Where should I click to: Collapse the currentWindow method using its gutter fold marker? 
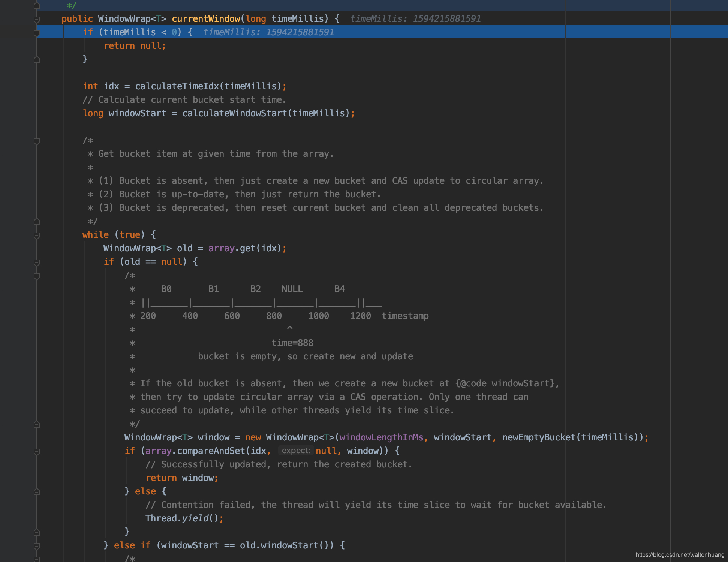click(x=37, y=19)
